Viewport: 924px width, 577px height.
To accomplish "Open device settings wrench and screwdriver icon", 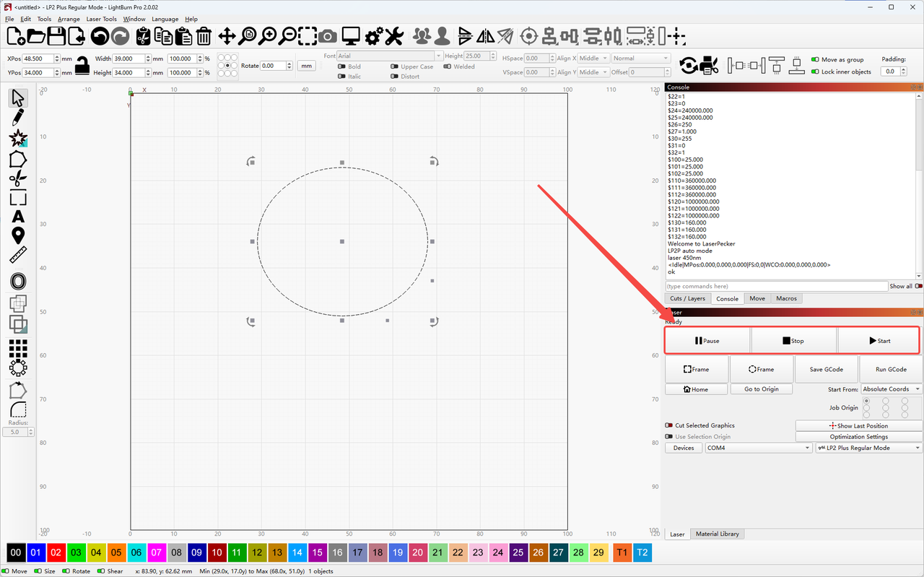I will pyautogui.click(x=393, y=35).
